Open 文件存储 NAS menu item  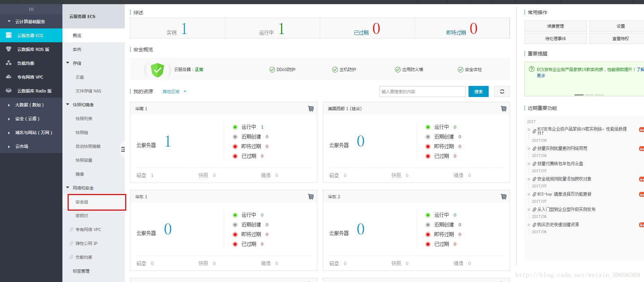88,91
